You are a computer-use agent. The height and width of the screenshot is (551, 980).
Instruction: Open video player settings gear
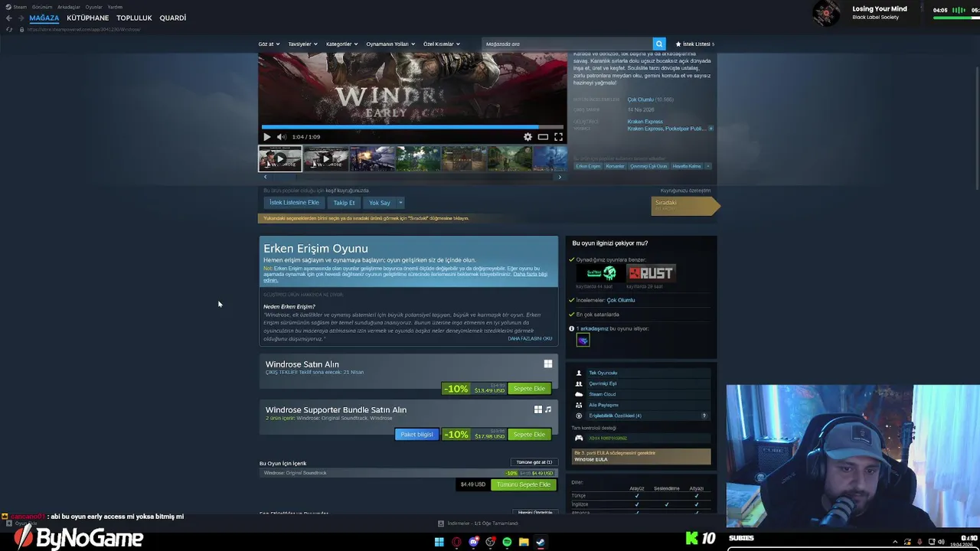(x=528, y=137)
